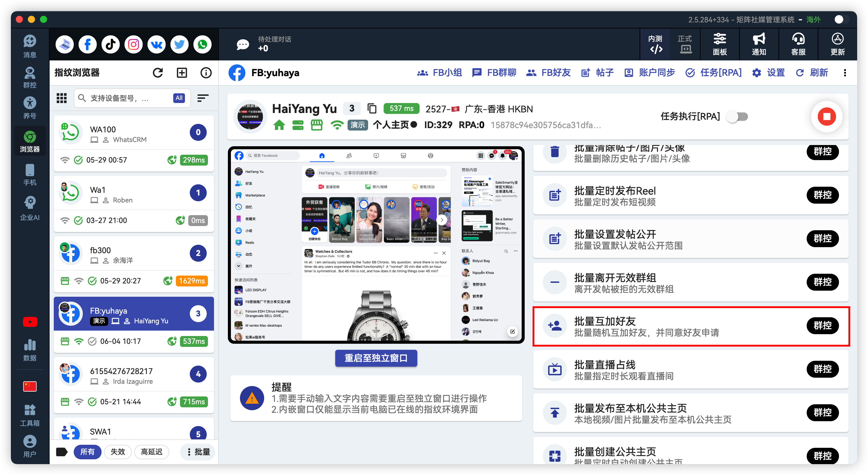This screenshot has width=868, height=475.
Task: Open 设置 settings in the top bar
Action: pos(769,73)
